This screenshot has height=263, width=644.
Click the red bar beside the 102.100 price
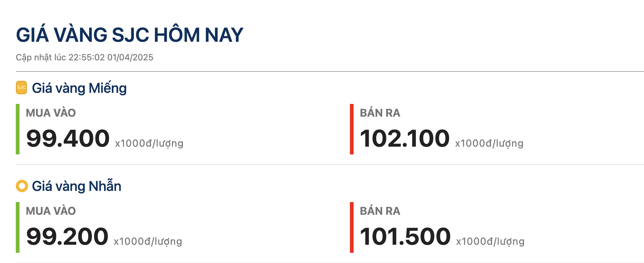(352, 129)
